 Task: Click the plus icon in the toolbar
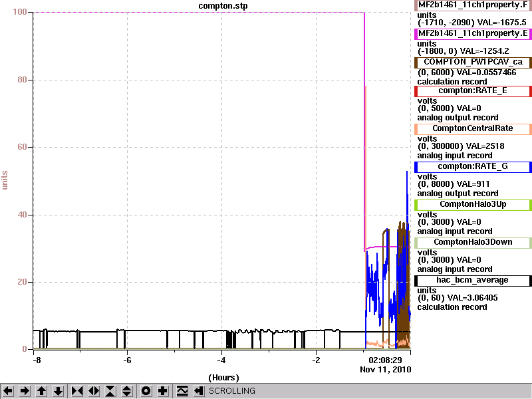(x=162, y=391)
